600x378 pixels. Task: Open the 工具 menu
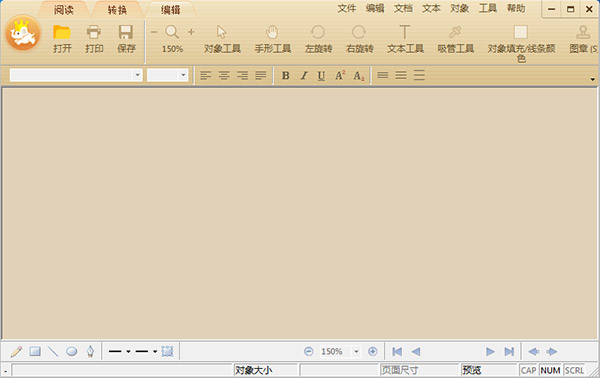click(x=488, y=8)
